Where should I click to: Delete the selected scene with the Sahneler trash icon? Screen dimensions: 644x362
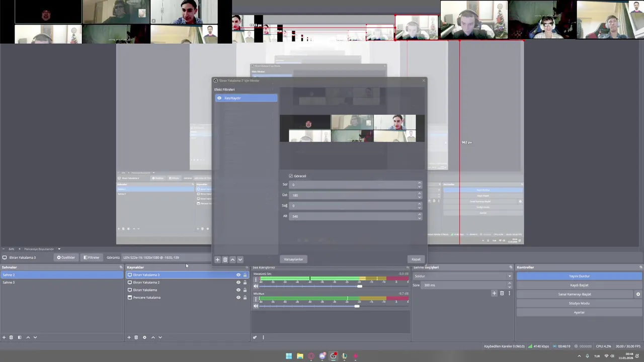11,337
